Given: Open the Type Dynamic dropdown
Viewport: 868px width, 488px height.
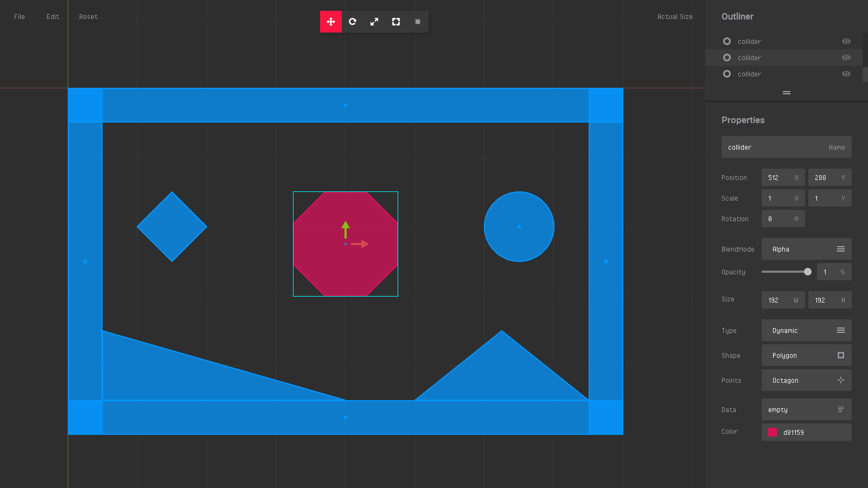Looking at the screenshot, I should pyautogui.click(x=806, y=330).
